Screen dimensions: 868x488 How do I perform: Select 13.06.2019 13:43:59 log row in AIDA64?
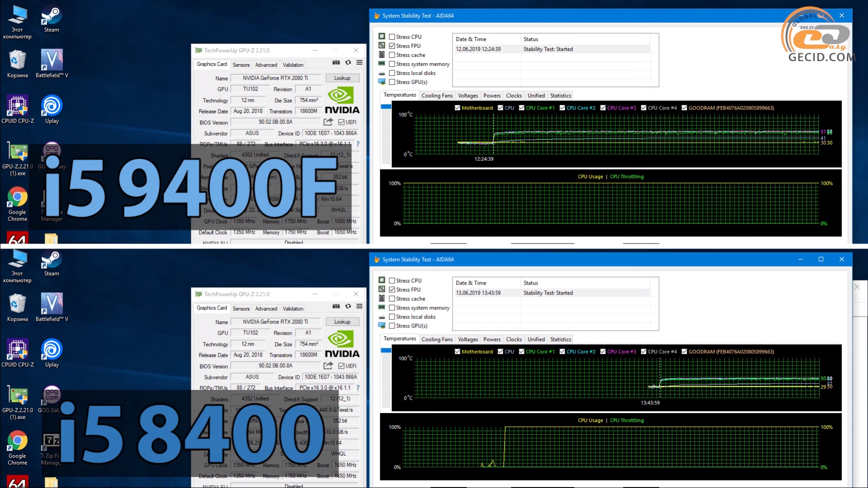[552, 293]
